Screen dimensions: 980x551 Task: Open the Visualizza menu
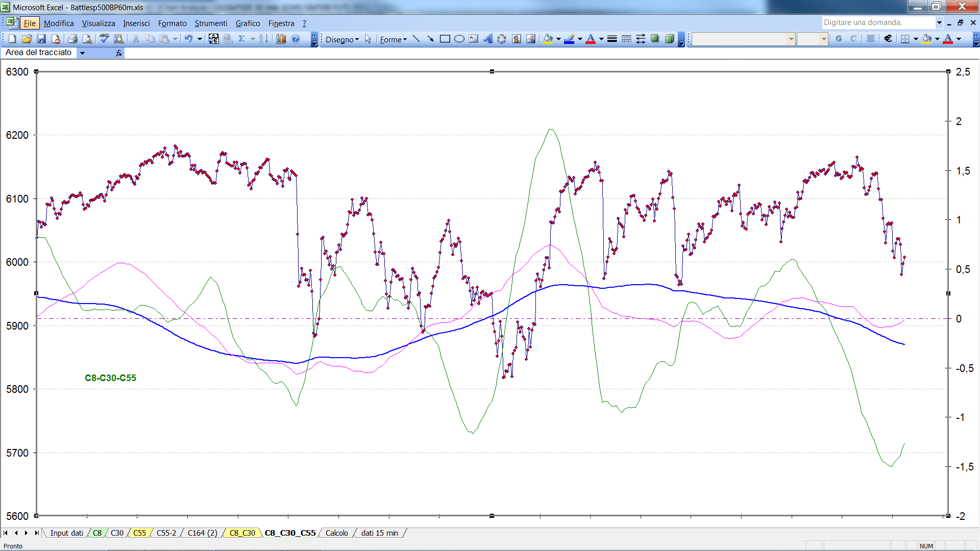[x=99, y=23]
